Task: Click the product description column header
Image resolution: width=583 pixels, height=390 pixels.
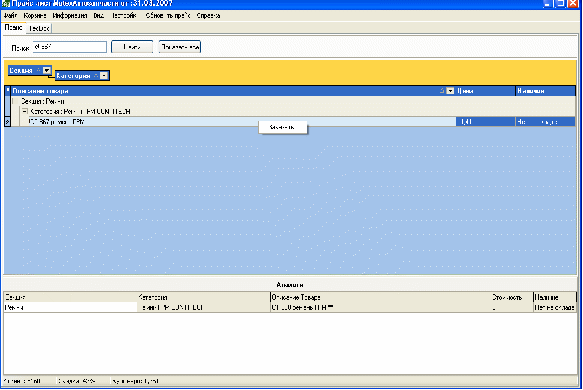Action: (x=233, y=91)
